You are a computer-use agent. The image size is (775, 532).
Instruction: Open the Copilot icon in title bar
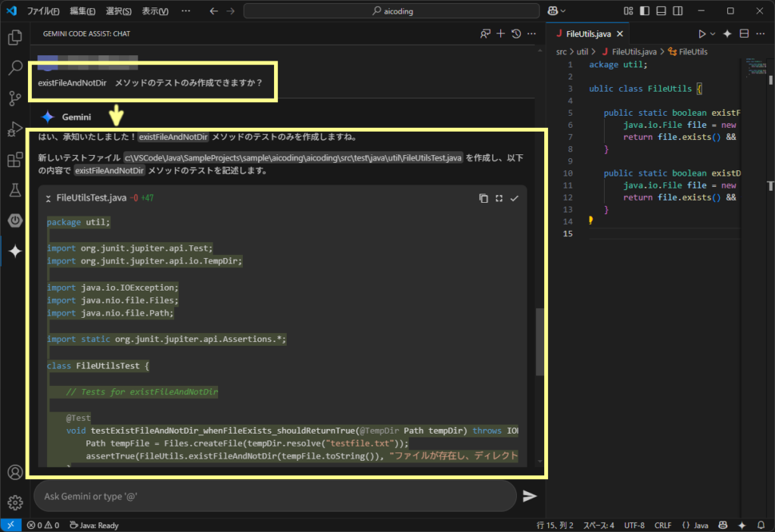[552, 11]
